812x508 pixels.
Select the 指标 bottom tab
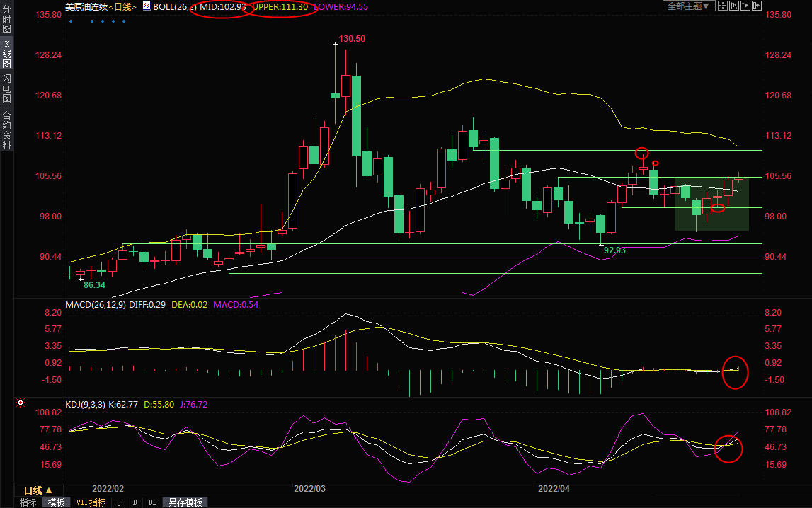point(28,502)
